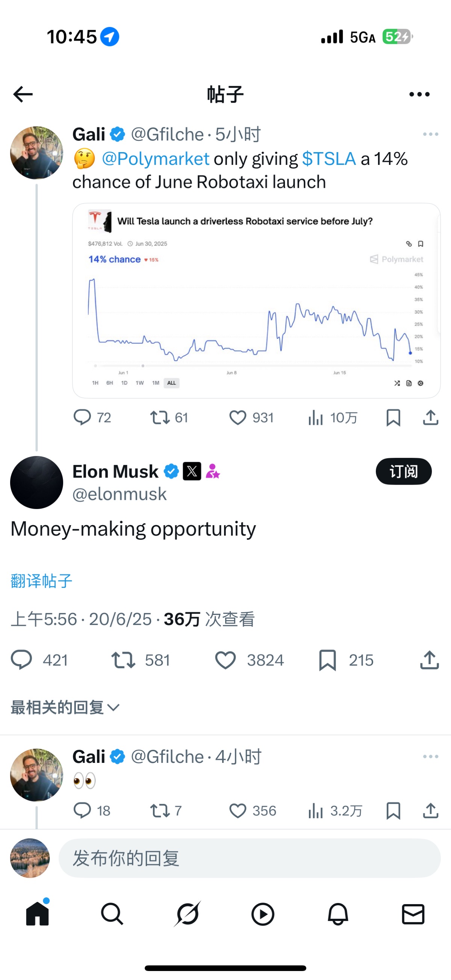Expand the 最相关的回复 sort dropdown
Image resolution: width=451 pixels, height=980 pixels.
(x=65, y=708)
